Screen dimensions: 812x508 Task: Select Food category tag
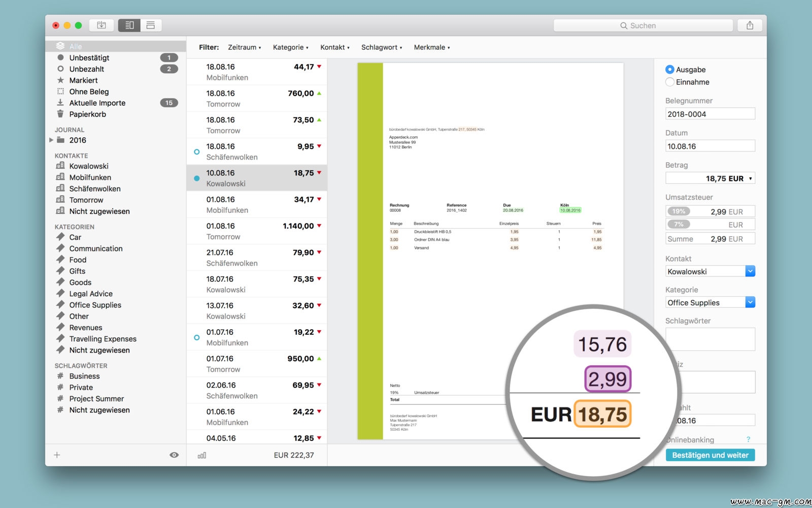tap(116, 260)
